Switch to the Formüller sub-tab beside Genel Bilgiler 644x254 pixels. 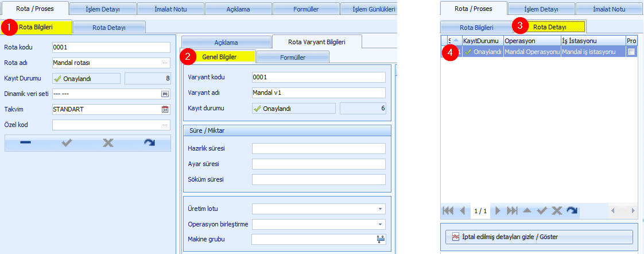click(293, 57)
